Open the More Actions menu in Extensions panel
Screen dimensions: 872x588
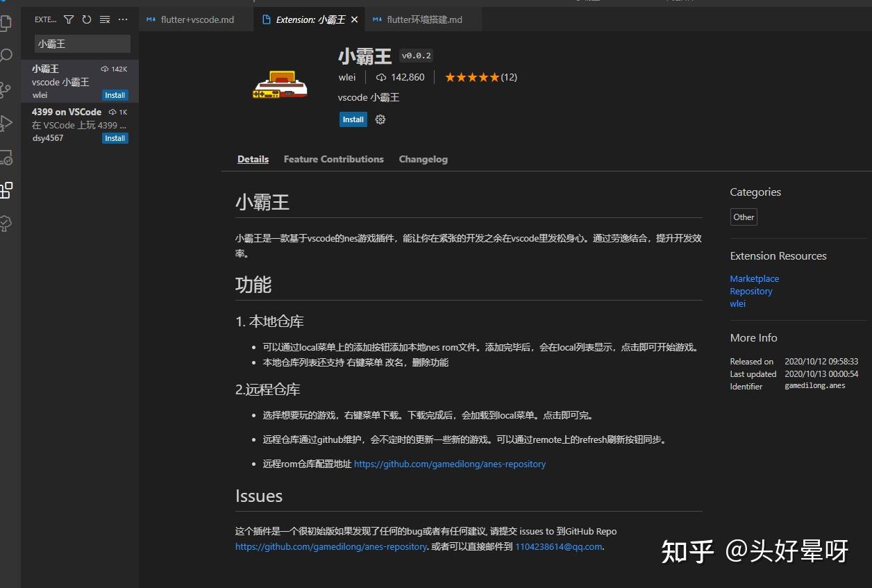pos(123,19)
